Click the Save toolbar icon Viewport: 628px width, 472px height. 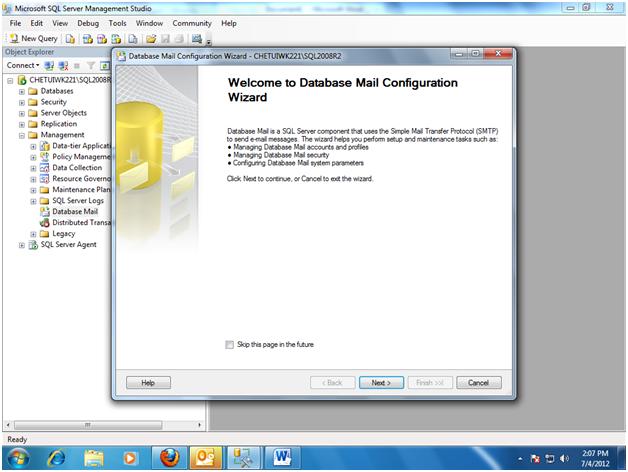click(x=165, y=39)
